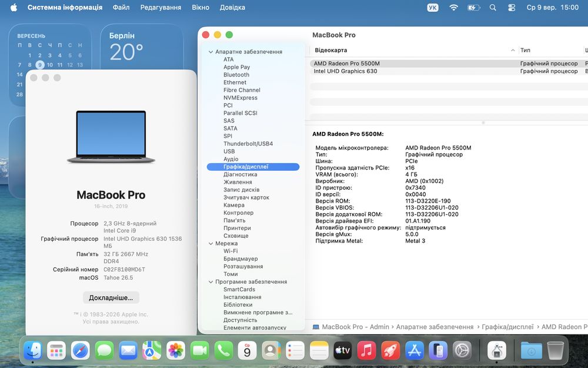Image resolution: width=588 pixels, height=368 pixels.
Task: Switch input source via the УК indicator
Action: [433, 8]
